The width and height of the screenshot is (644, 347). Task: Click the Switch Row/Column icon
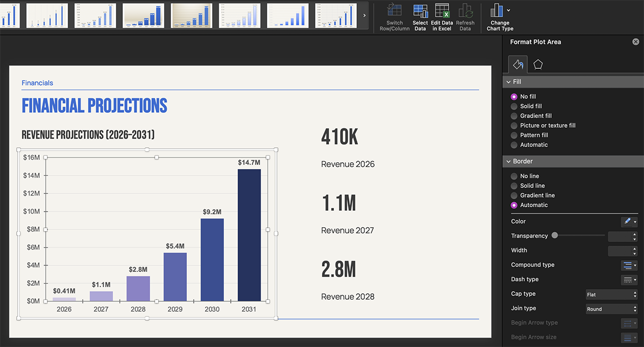pos(394,11)
